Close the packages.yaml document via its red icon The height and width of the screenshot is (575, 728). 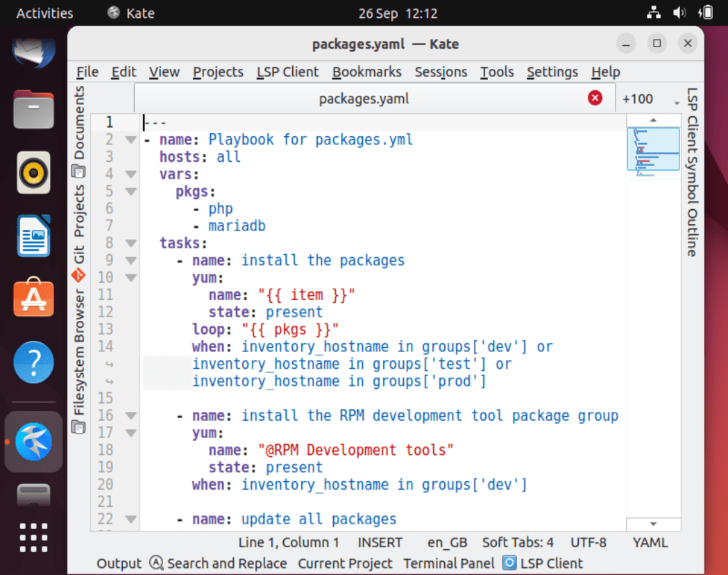(595, 98)
